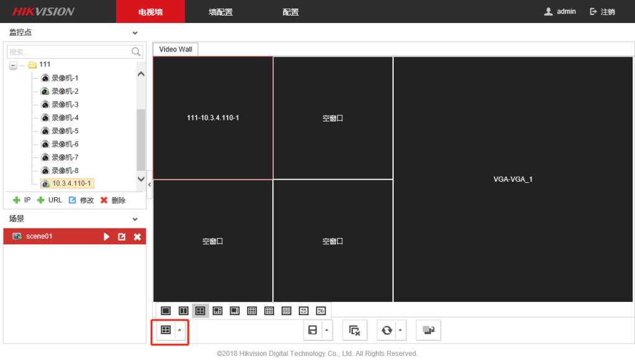Image resolution: width=635 pixels, height=364 pixels.
Task: Expand the save button dropdown arrow
Action: coord(327,331)
